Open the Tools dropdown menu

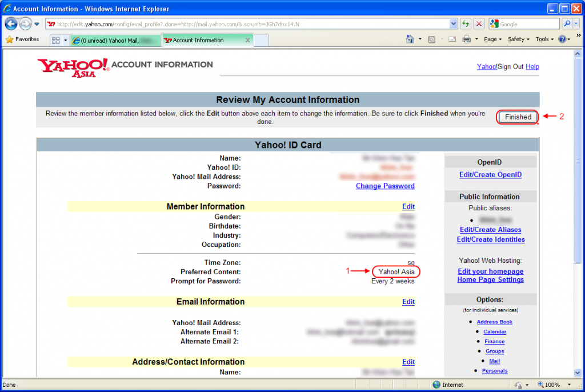point(544,39)
